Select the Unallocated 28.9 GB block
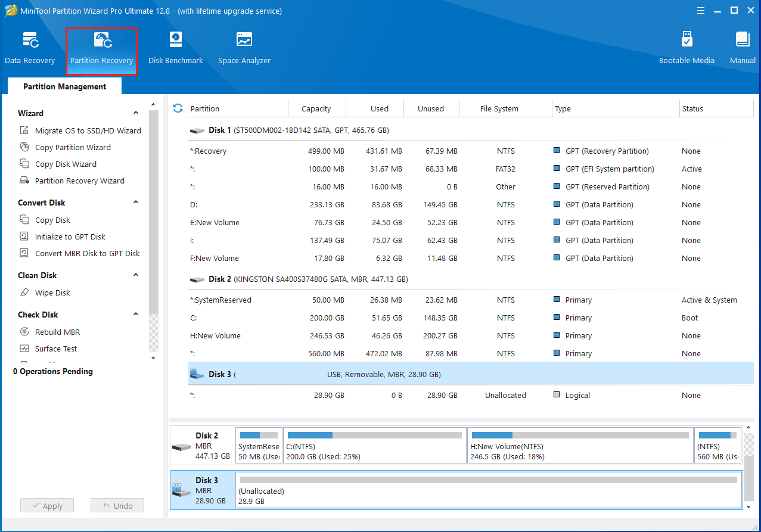This screenshot has width=761, height=532. coord(489,490)
